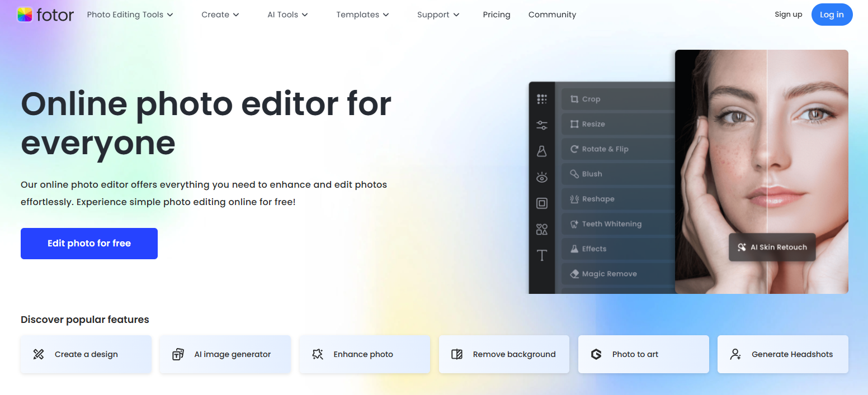The image size is (868, 395).
Task: Click the grid apps icon in sidebar
Action: (541, 99)
